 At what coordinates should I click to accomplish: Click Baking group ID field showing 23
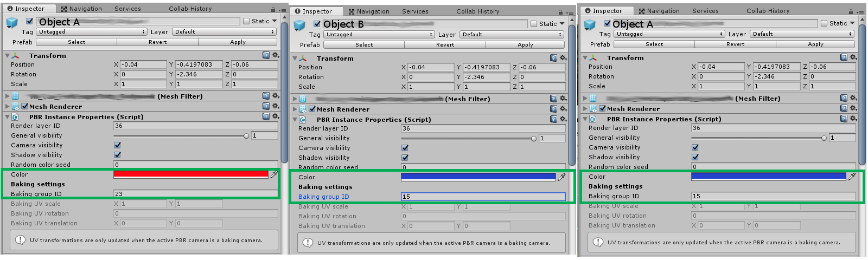[x=196, y=194]
